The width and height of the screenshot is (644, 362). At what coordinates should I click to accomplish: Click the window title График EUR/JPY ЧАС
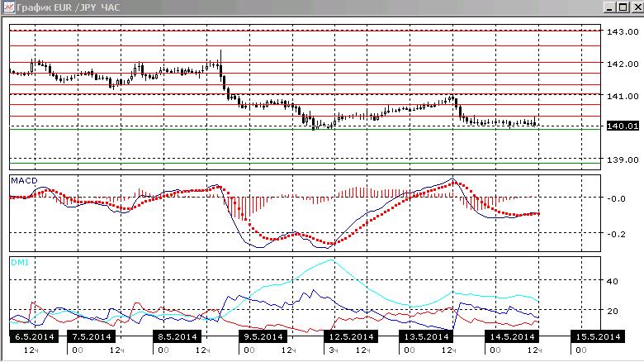click(69, 7)
